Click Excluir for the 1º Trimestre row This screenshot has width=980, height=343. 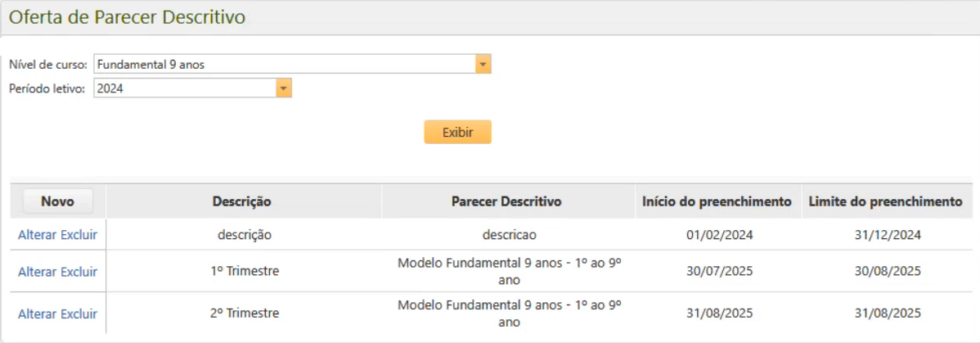(x=79, y=272)
